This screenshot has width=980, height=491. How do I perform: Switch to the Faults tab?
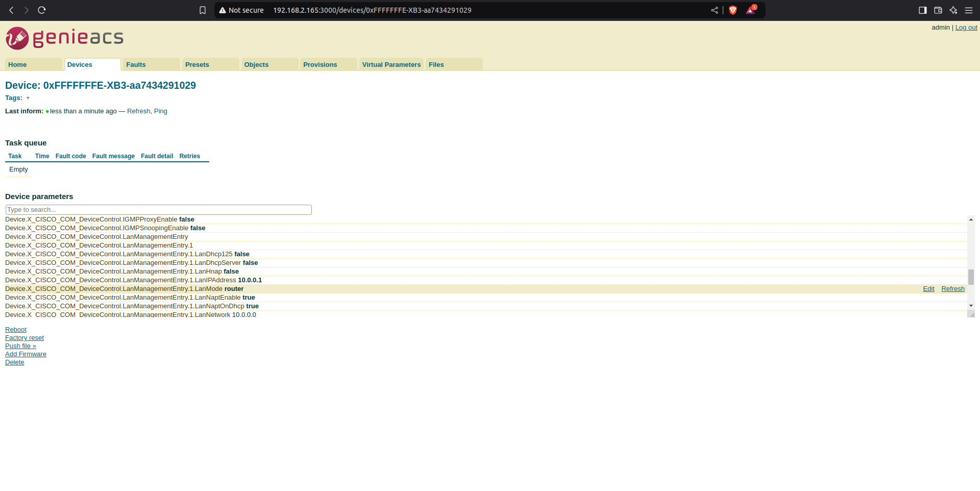[136, 65]
